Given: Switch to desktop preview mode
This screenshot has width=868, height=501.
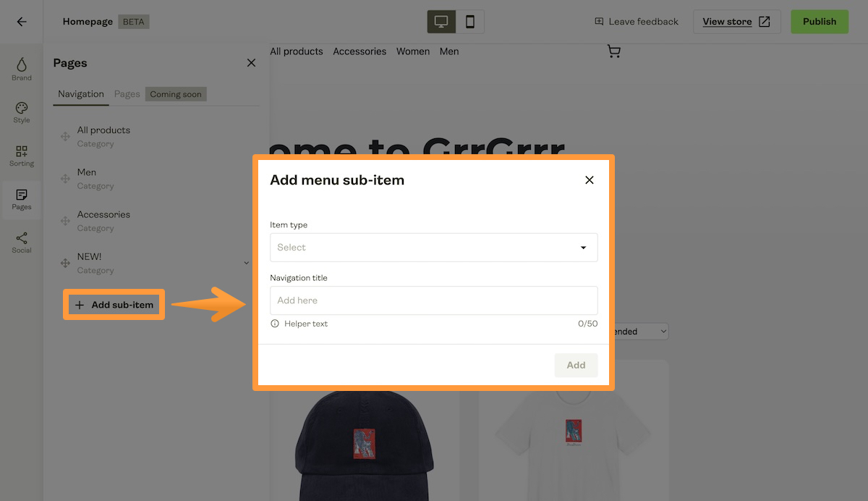Looking at the screenshot, I should (x=441, y=22).
